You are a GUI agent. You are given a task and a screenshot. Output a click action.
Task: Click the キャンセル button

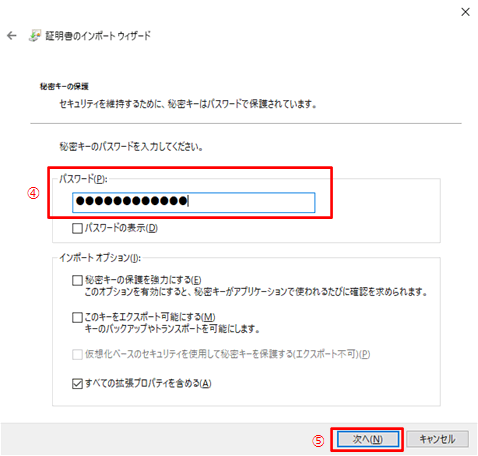[437, 439]
